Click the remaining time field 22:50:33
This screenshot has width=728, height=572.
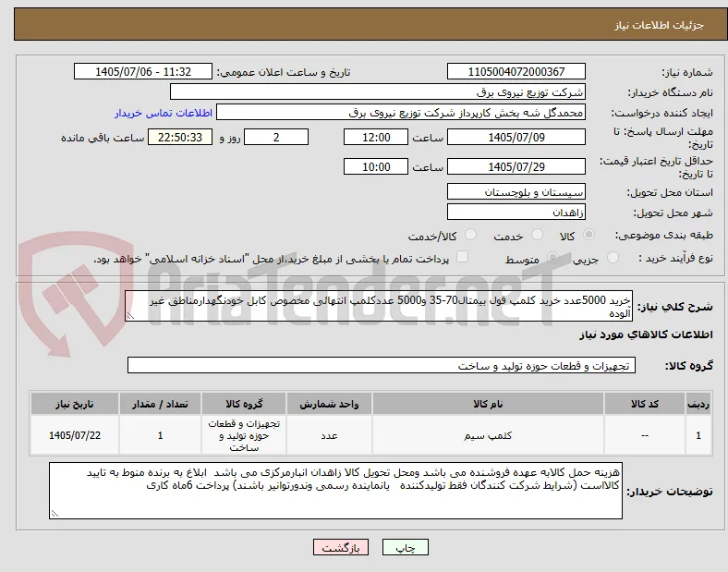tap(180, 138)
